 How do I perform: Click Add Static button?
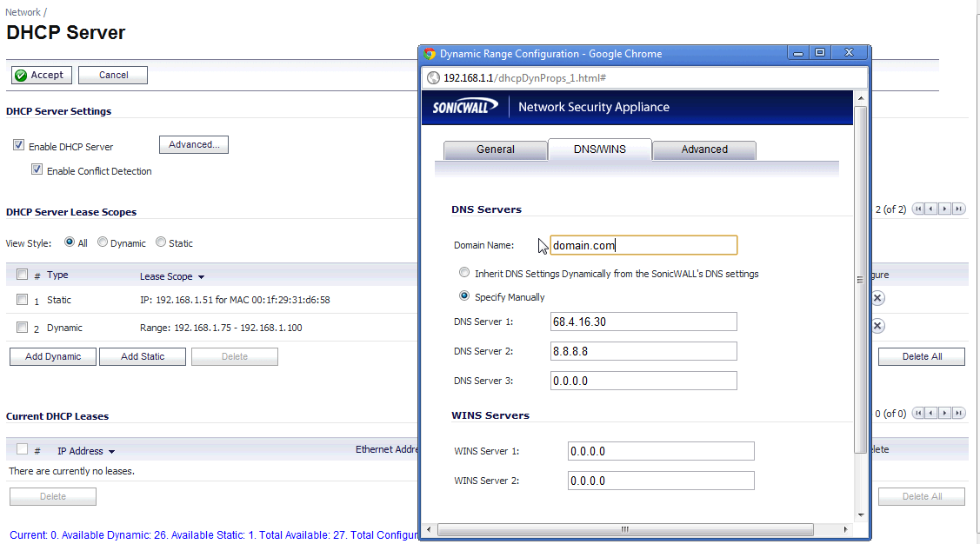pyautogui.click(x=143, y=356)
